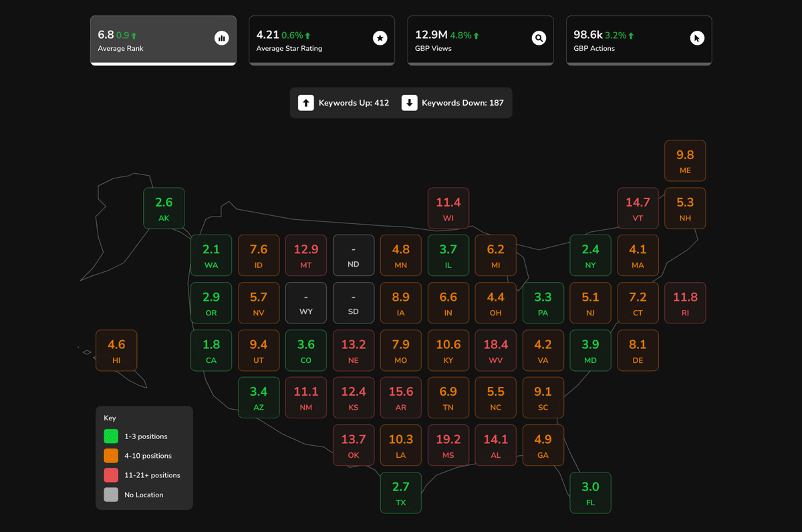
Task: Open the UT tile showing 9.4
Action: tap(259, 351)
